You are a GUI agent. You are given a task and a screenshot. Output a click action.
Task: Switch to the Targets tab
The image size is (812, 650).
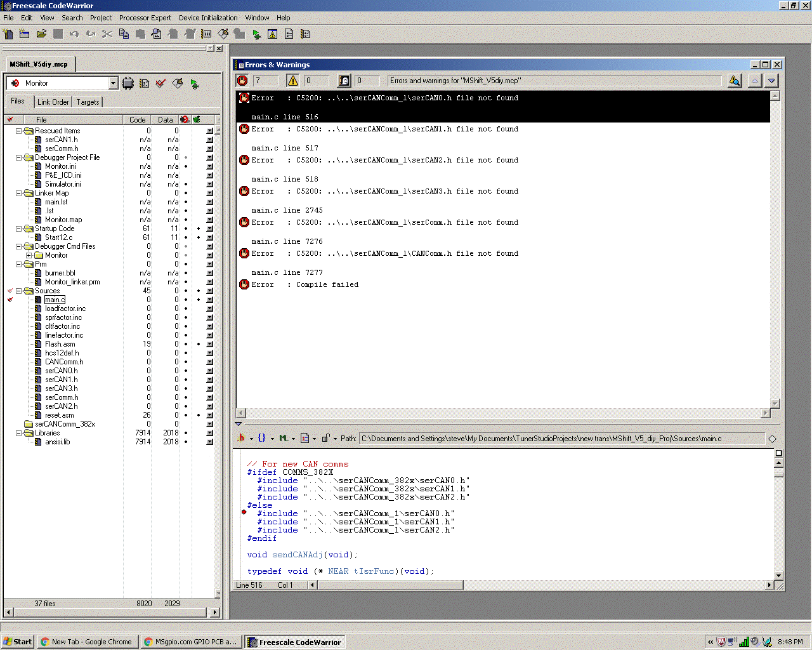tap(88, 102)
